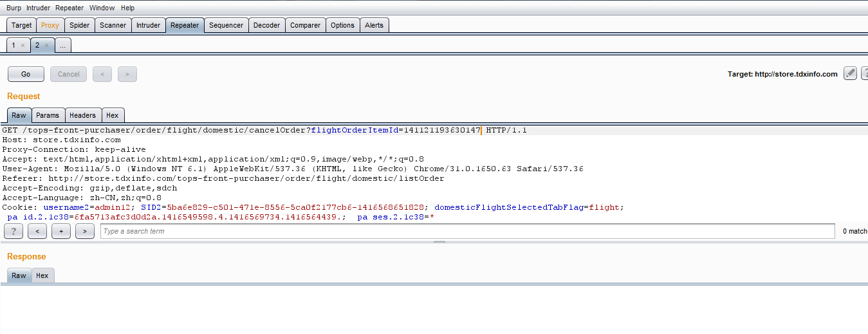Open the Burp menu

(x=14, y=8)
